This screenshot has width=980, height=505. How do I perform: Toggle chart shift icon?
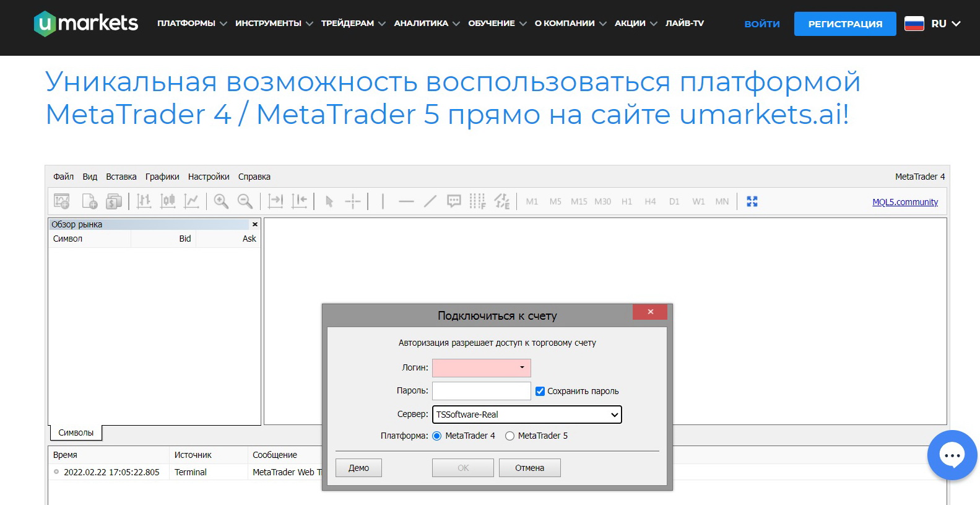[300, 201]
